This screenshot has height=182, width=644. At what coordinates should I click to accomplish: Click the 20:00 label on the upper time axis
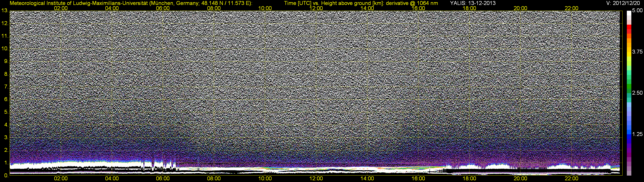[521, 8]
